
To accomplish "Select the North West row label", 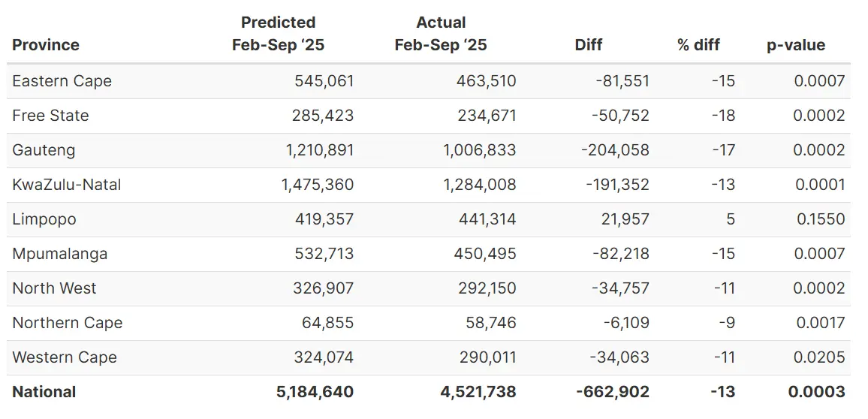I will (x=54, y=288).
